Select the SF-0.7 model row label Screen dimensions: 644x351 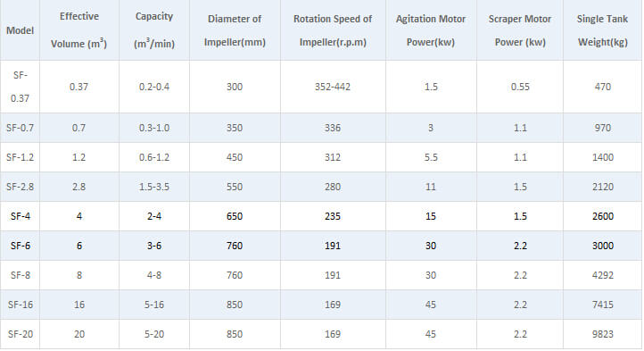[20, 128]
